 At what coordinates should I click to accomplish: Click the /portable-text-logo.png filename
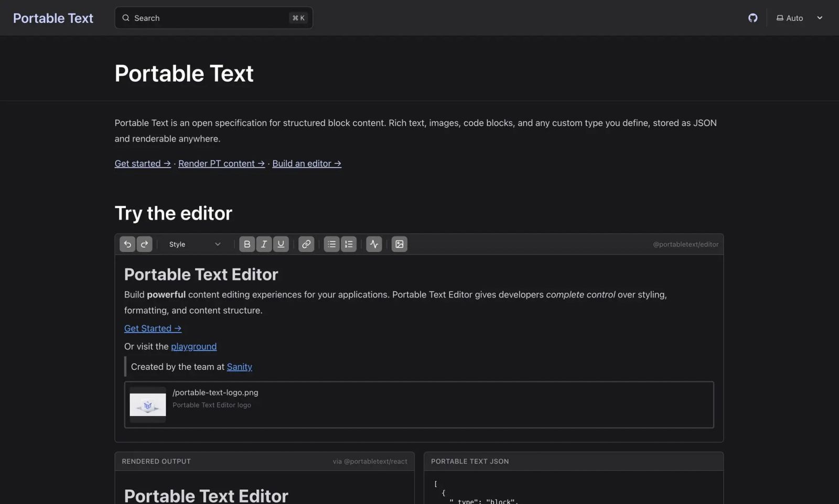click(x=215, y=392)
